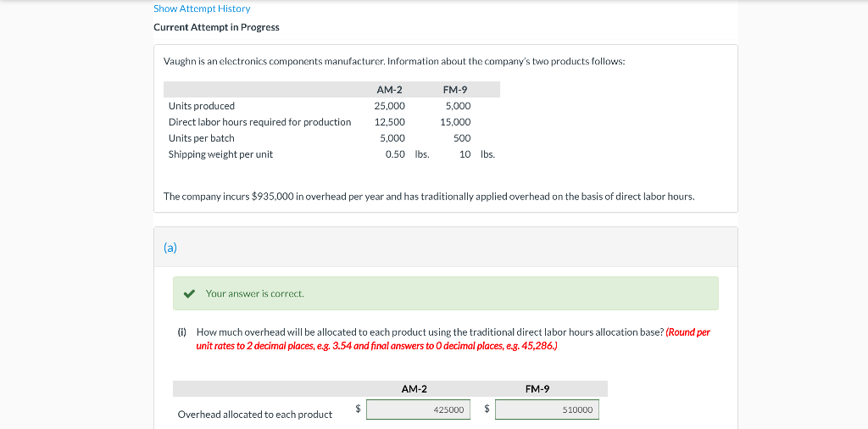This screenshot has height=429, width=868.
Task: Select AM-2 direct labor hours value 12,500
Action: coord(389,122)
